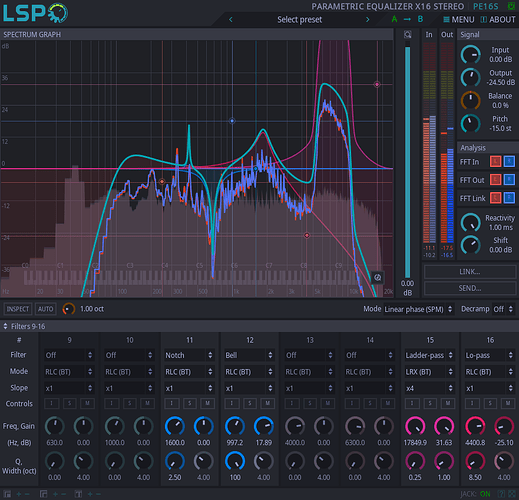Open filter 15 LRX (BT) mode dropdown
This screenshot has width=519, height=500.
tap(429, 372)
